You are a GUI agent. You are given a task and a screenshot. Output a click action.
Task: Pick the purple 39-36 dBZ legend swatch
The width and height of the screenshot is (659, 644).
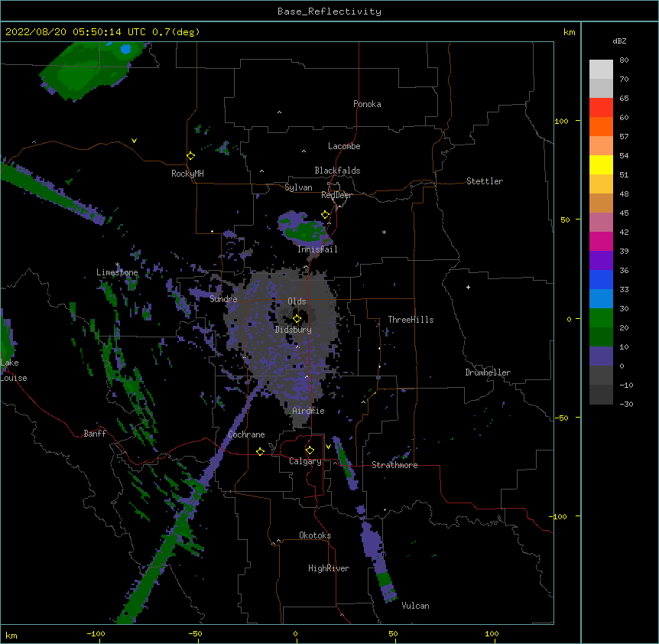(601, 261)
